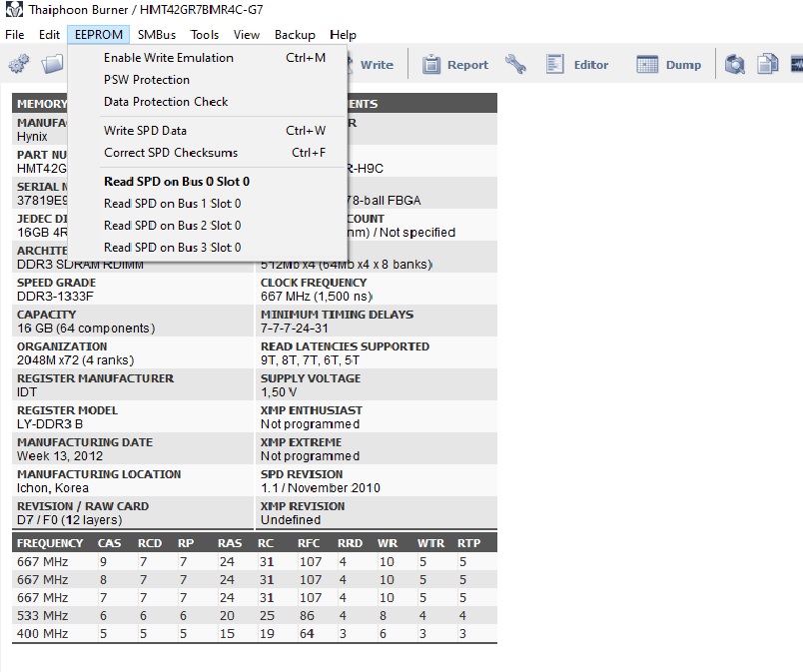
Task: Click '1.1 / November 2010' SPD revision
Action: pyautogui.click(x=320, y=488)
